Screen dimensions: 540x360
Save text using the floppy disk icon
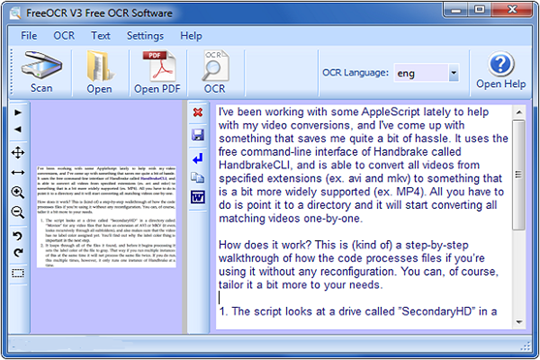point(198,135)
